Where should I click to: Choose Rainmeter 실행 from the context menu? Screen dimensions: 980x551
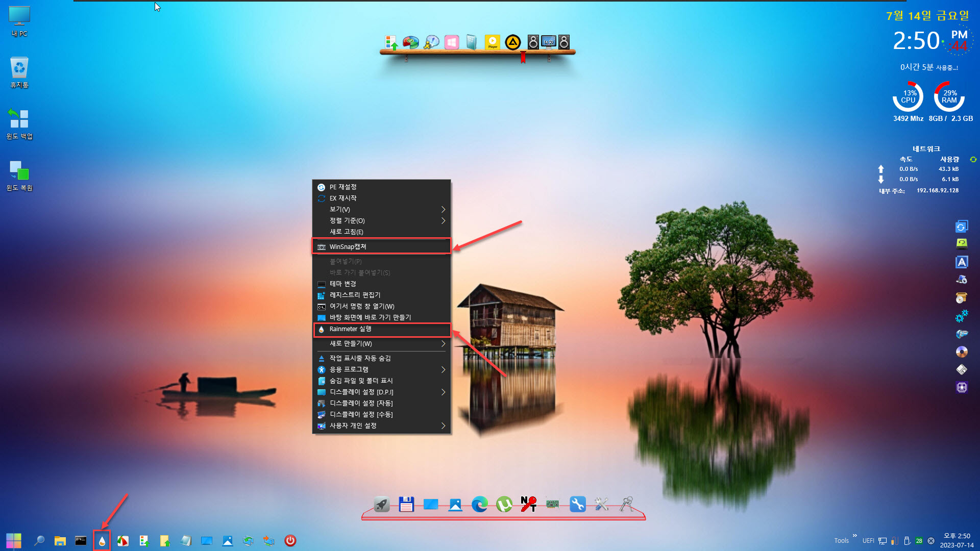coord(381,330)
